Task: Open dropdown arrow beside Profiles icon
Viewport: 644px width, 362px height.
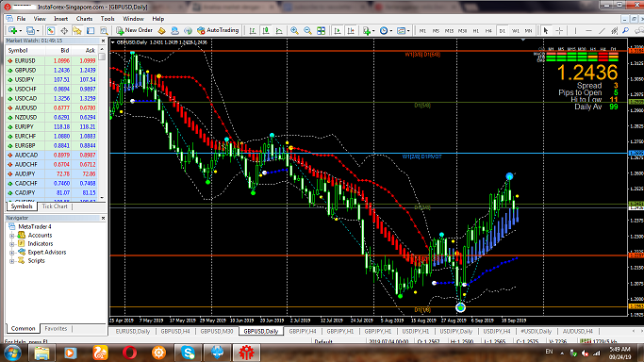Action: [x=38, y=31]
